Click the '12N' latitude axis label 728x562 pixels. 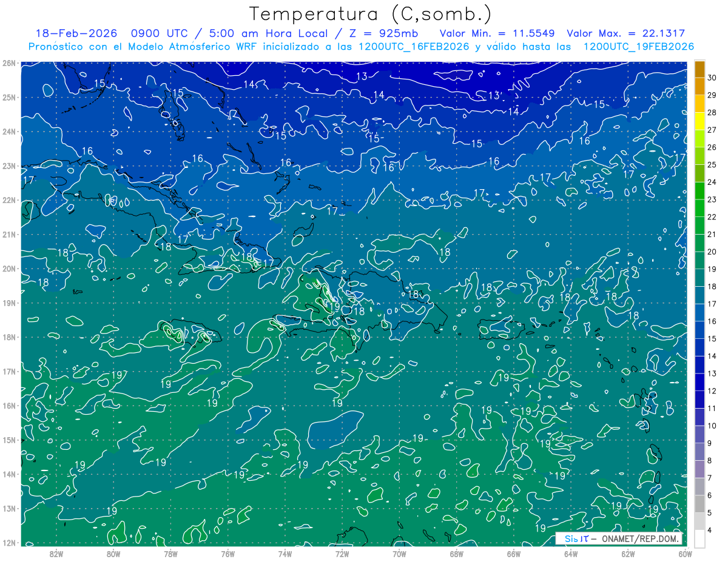[8, 543]
